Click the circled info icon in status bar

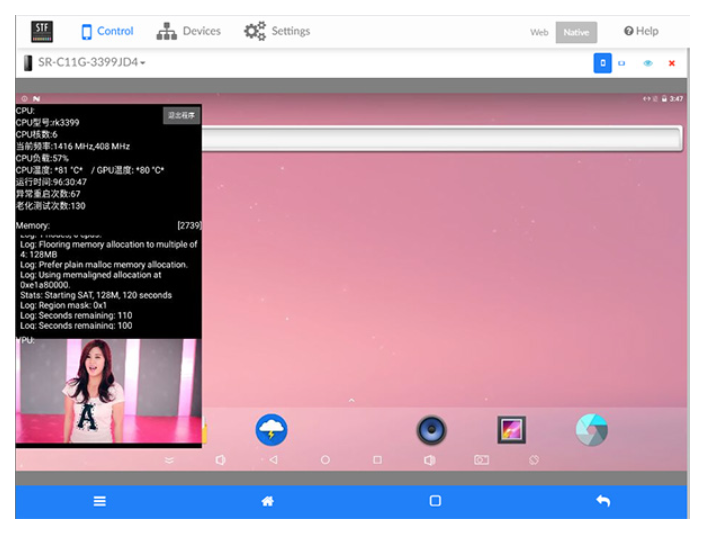pos(25,98)
